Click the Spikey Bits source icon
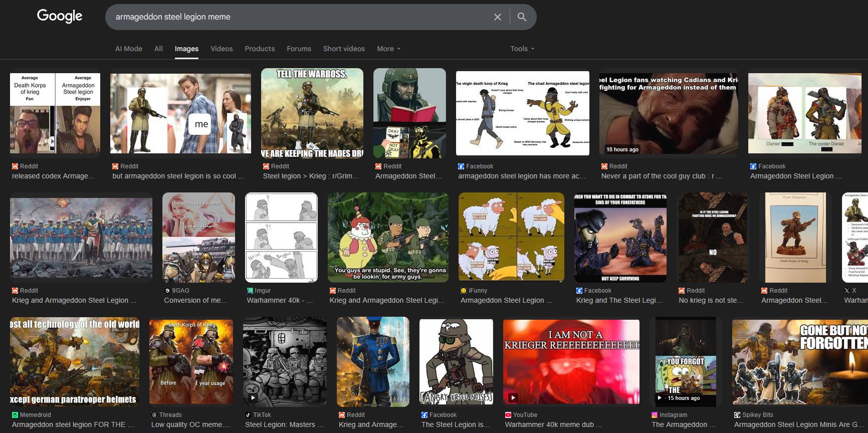This screenshot has width=868, height=433. pyautogui.click(x=737, y=415)
